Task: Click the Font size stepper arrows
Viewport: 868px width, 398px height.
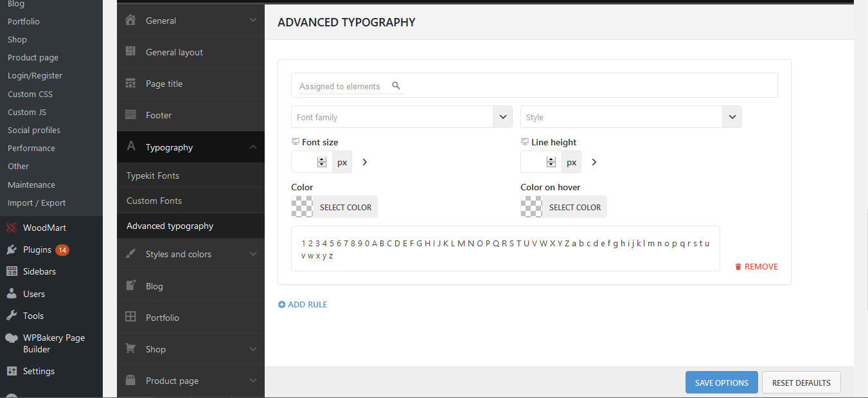Action: pos(322,162)
